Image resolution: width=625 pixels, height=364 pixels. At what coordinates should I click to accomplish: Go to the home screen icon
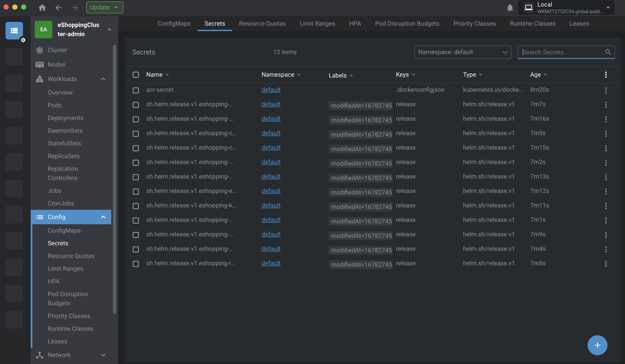(42, 7)
